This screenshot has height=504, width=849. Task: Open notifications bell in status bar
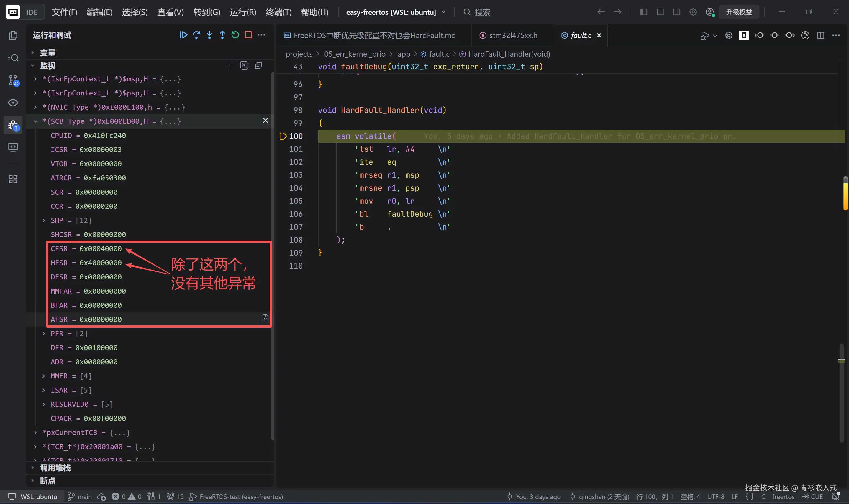pos(835,496)
